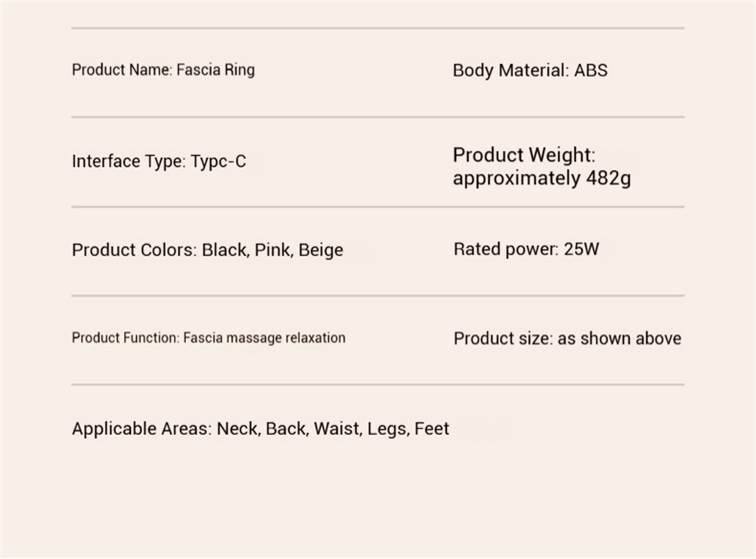The width and height of the screenshot is (756, 559).
Task: Select the 25W power value
Action: pyautogui.click(x=581, y=249)
